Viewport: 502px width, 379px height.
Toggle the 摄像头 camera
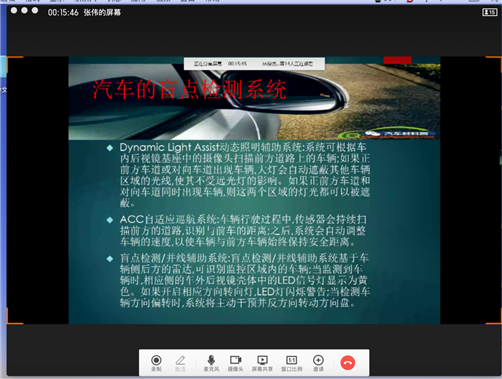235,363
